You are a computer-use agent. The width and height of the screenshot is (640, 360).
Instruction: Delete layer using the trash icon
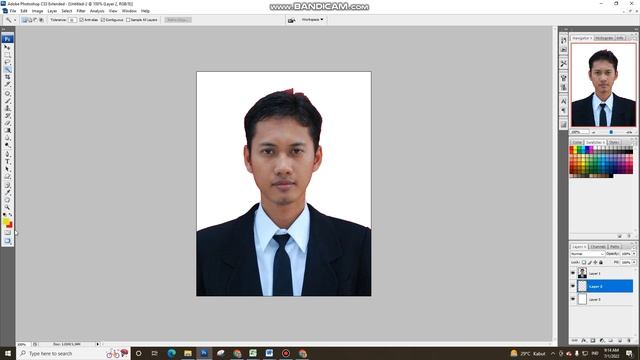click(629, 340)
